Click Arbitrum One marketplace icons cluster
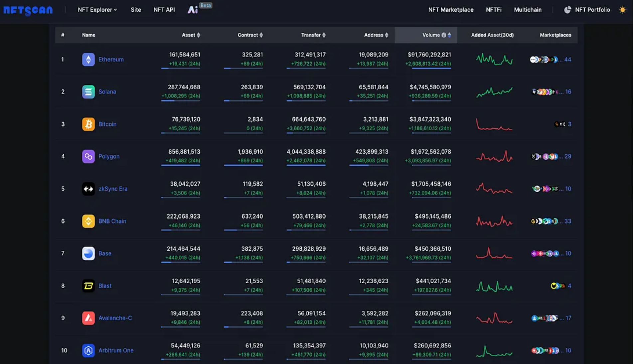Image resolution: width=633 pixels, height=364 pixels. pyautogui.click(x=545, y=350)
